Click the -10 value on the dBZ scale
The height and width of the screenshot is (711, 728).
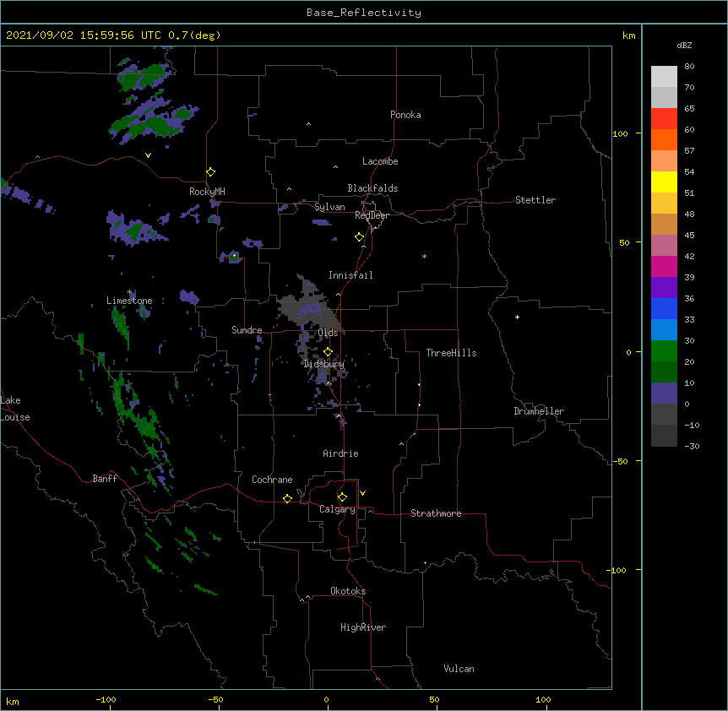[692, 425]
